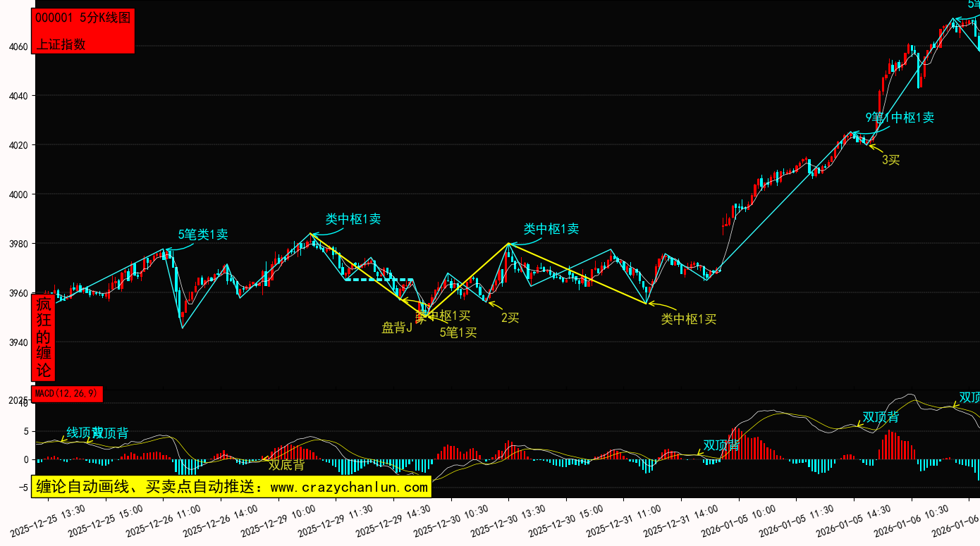Click the dashed cyan 中枢 line segment
This screenshot has height=546, width=980.
[379, 280]
